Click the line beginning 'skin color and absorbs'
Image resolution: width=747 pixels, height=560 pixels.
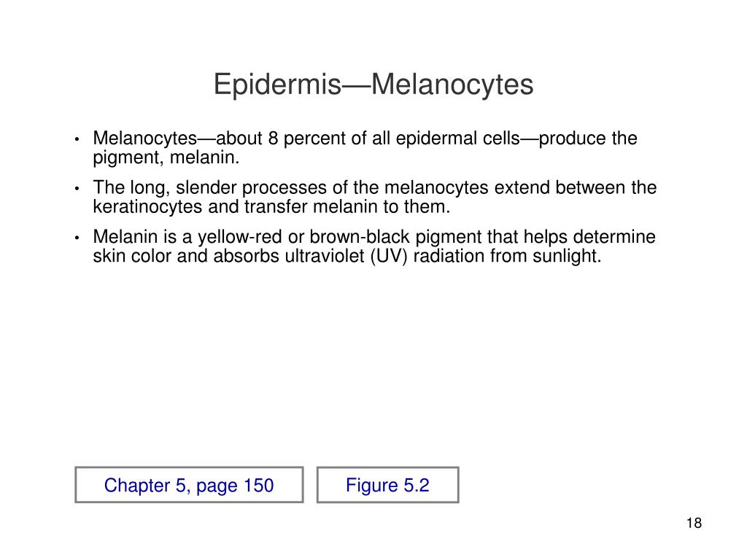pos(347,256)
